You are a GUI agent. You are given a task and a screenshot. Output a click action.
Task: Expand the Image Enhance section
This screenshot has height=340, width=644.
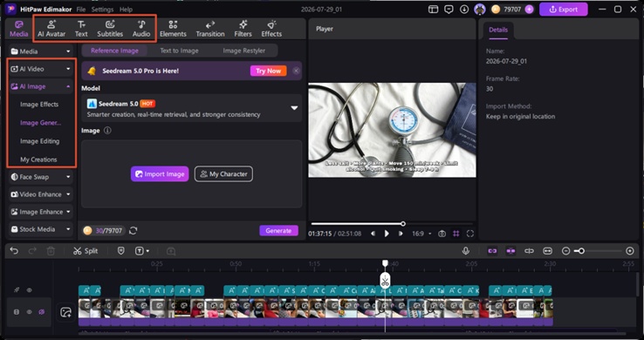click(41, 212)
